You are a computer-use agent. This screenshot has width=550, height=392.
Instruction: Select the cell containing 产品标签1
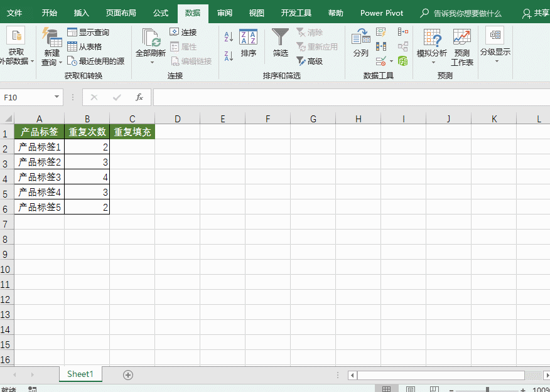point(40,147)
